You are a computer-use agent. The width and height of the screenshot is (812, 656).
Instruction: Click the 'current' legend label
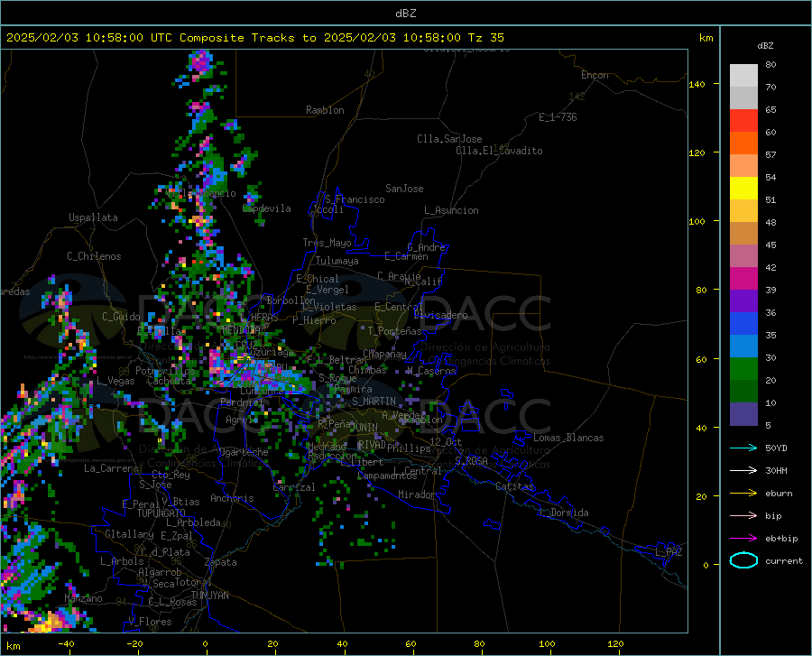point(784,560)
